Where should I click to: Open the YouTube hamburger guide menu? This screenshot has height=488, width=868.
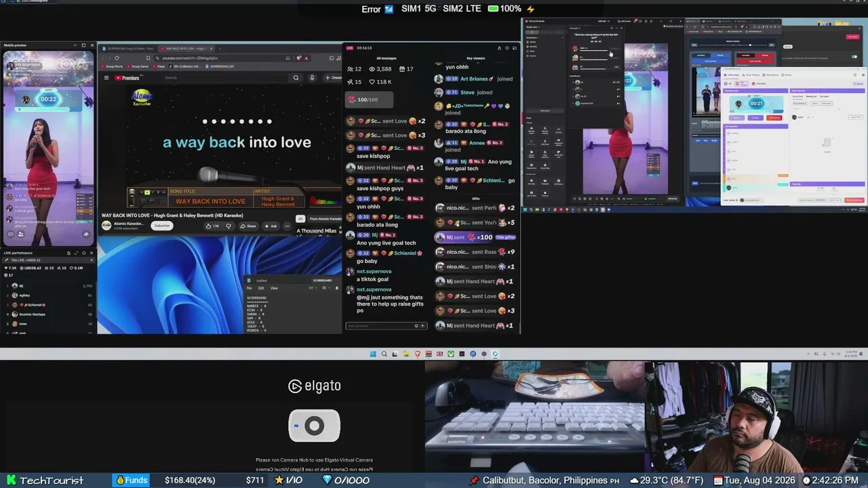tap(106, 78)
